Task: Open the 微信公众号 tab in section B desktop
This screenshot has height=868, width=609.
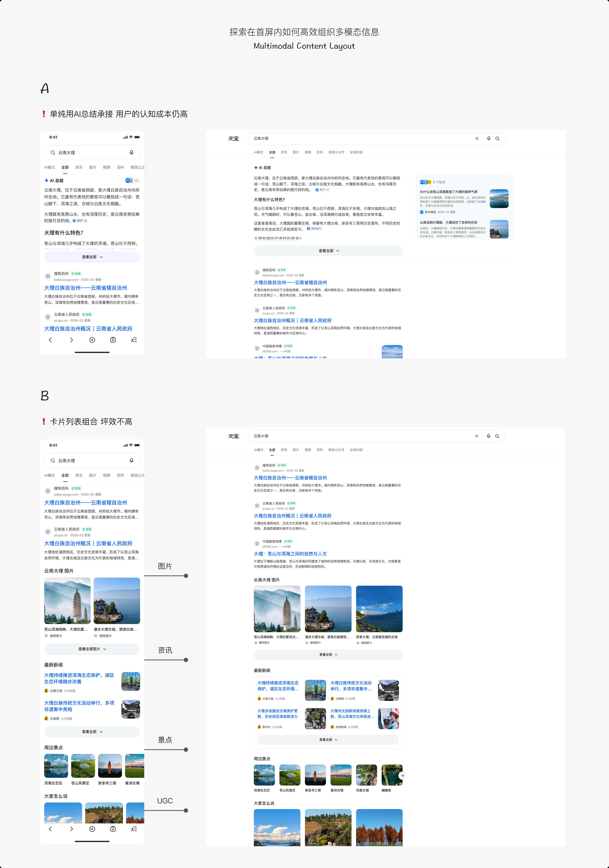Action: [336, 450]
